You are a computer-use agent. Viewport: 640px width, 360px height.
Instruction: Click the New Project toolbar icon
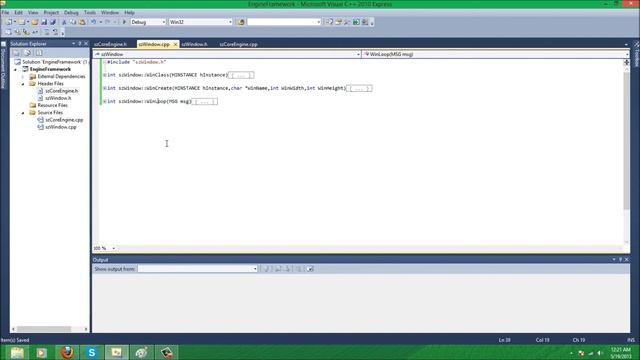coord(9,22)
